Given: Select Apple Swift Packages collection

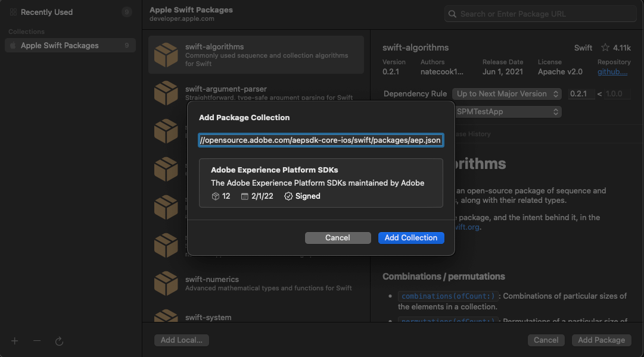Looking at the screenshot, I should pyautogui.click(x=70, y=46).
